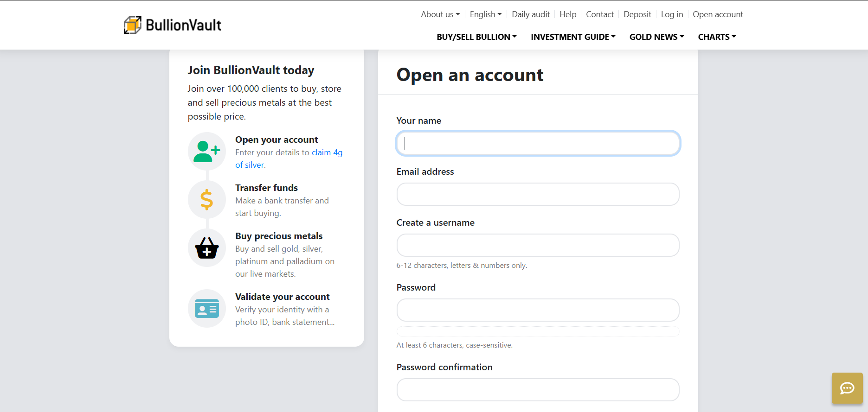Click the Buy precious metals step title

pos(279,236)
